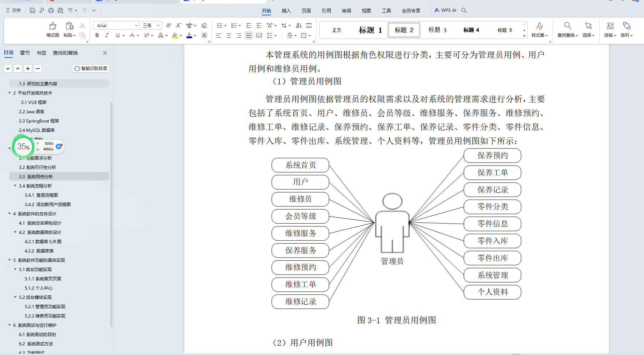The height and width of the screenshot is (355, 644).
Task: Apply the yellow highlight color
Action: [175, 35]
